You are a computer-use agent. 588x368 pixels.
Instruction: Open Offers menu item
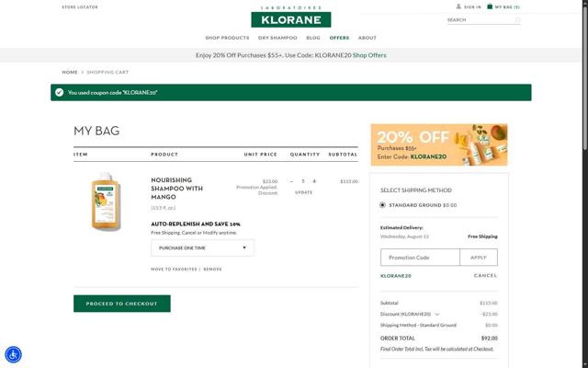click(x=339, y=38)
